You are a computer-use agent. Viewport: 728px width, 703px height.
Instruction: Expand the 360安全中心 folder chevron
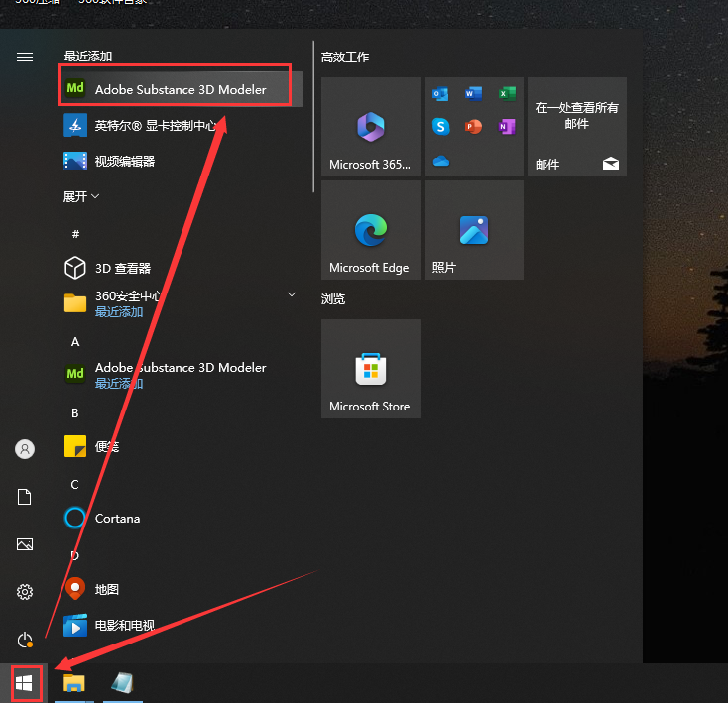(292, 294)
